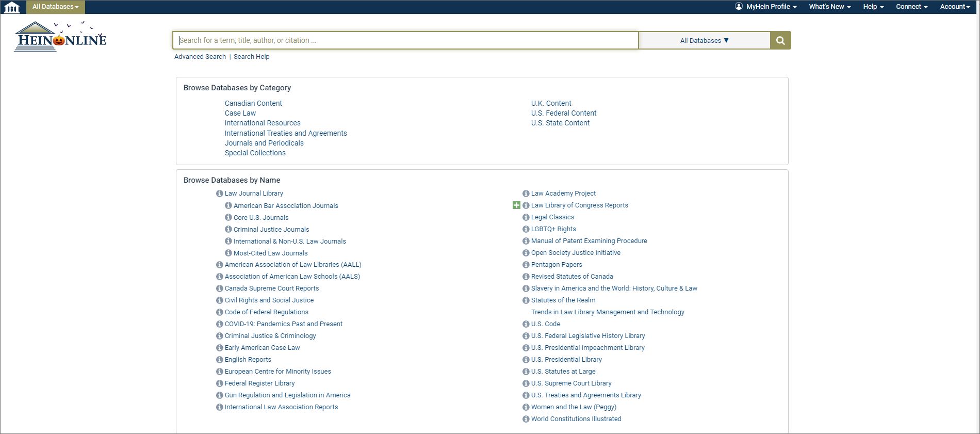Viewport: 980px width, 434px height.
Task: Browse the U.S. State Content category
Action: click(x=561, y=123)
